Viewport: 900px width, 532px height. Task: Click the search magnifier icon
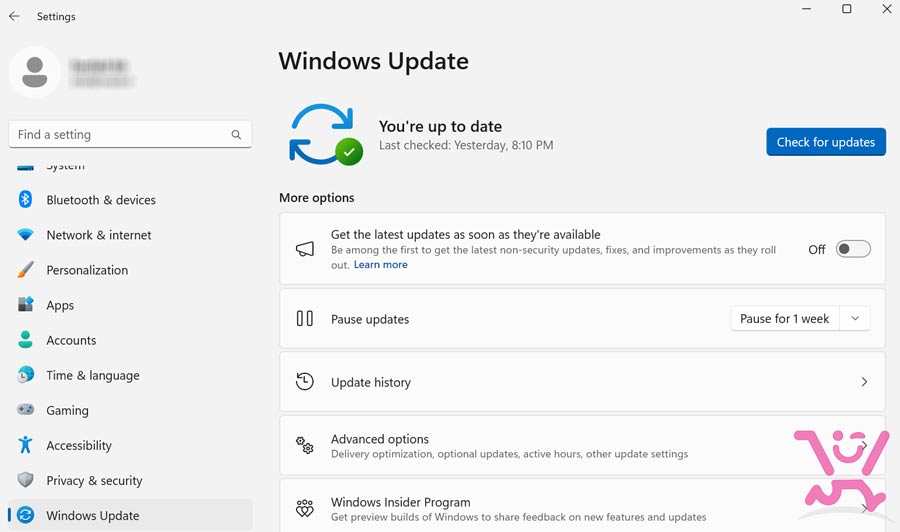(236, 134)
